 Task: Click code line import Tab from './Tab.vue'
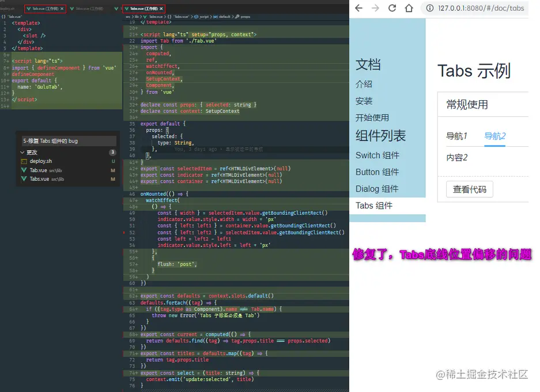coord(179,41)
